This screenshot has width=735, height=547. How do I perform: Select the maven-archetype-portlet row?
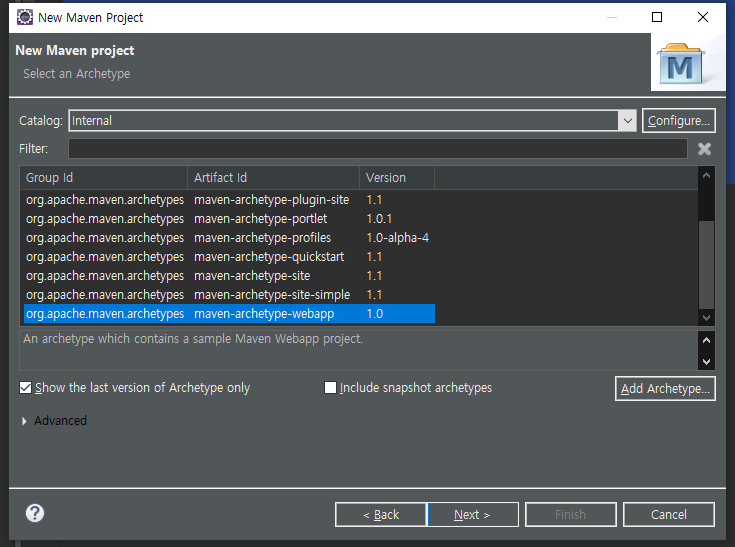click(x=229, y=219)
